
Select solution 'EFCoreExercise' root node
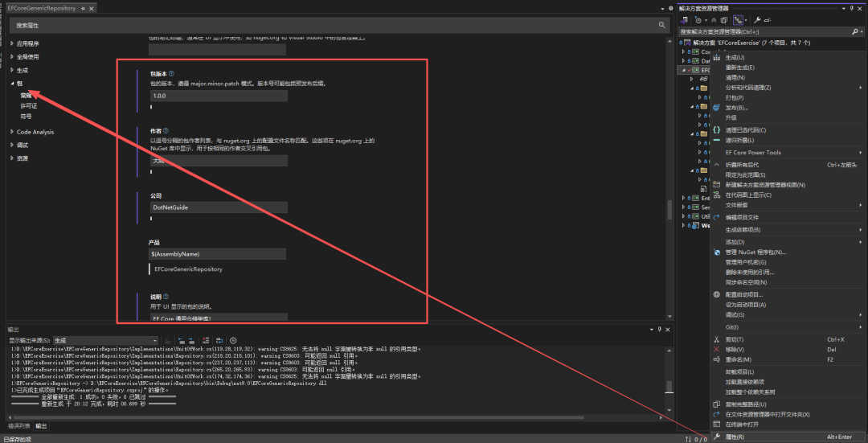751,42
